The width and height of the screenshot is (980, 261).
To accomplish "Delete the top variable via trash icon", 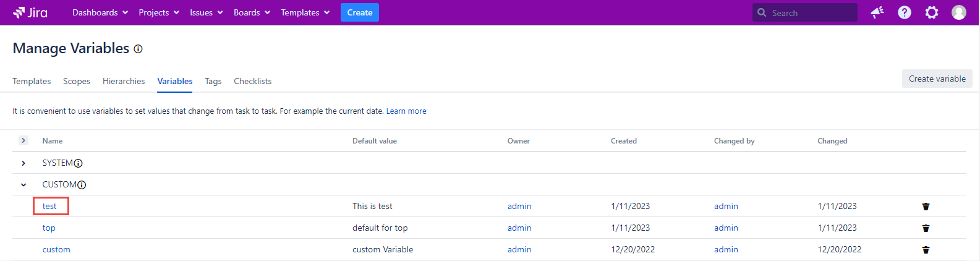I will [x=926, y=228].
